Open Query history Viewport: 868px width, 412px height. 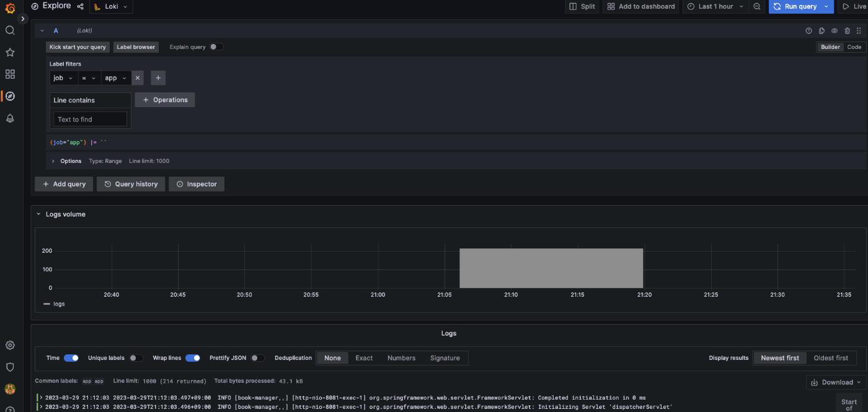click(131, 184)
